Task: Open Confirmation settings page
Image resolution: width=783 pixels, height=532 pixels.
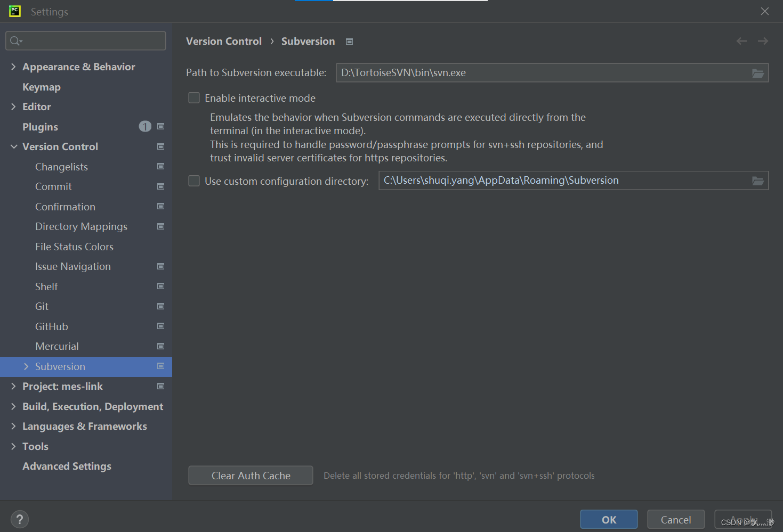Action: 65,207
